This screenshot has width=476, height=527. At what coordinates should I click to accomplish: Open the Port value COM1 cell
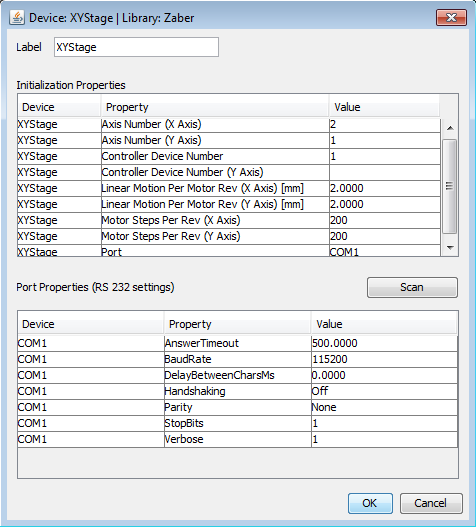(x=385, y=251)
